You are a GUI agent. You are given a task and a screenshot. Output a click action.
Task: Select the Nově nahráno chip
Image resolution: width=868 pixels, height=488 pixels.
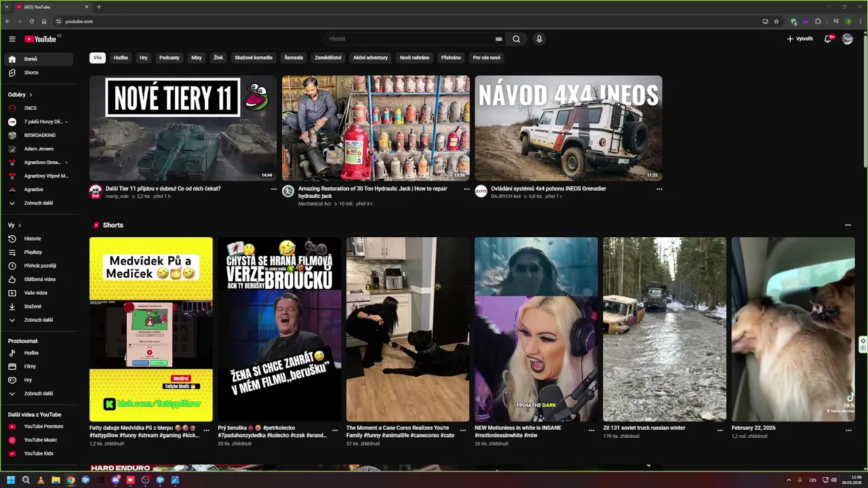(x=414, y=58)
